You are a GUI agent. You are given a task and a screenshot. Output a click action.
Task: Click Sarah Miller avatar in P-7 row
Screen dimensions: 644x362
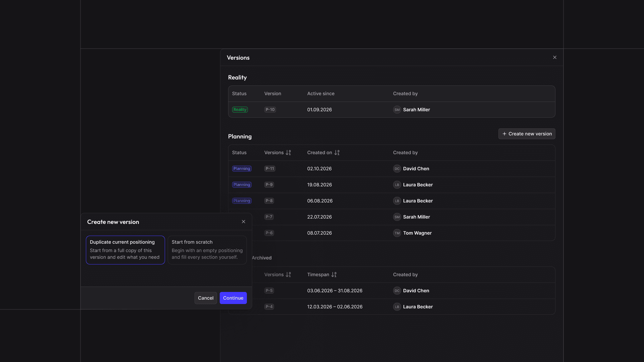pyautogui.click(x=397, y=217)
